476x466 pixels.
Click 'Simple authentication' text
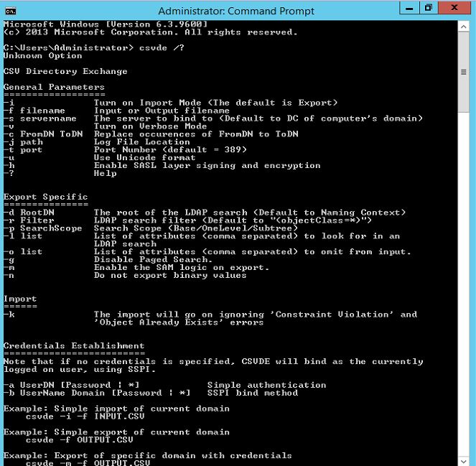coord(266,386)
